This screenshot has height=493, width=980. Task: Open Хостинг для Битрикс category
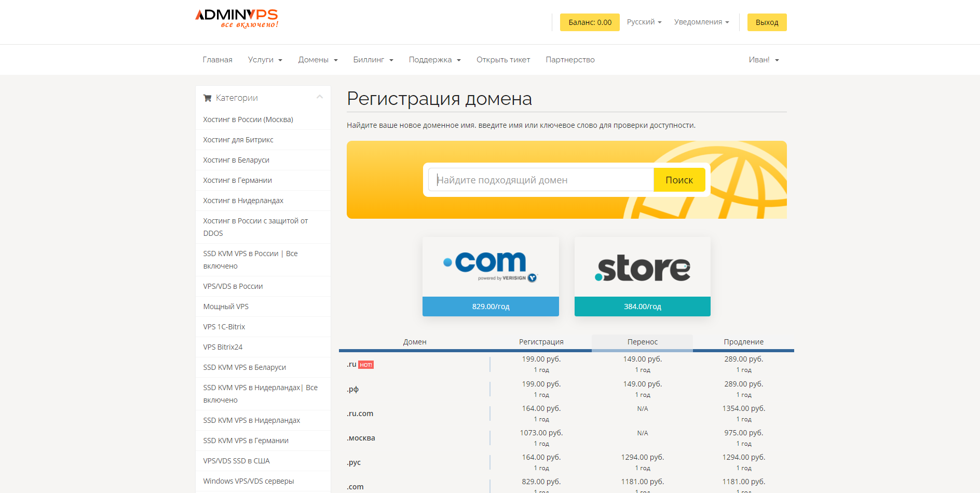pos(263,140)
